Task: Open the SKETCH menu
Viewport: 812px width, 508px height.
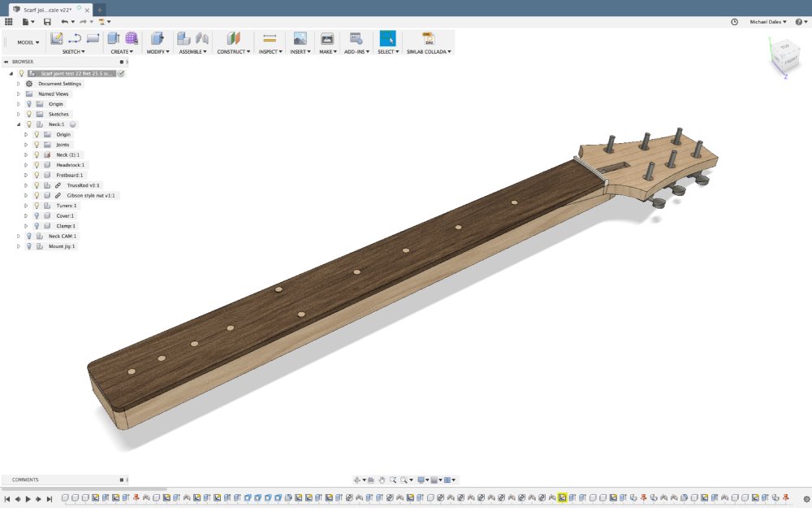Action: (x=74, y=52)
